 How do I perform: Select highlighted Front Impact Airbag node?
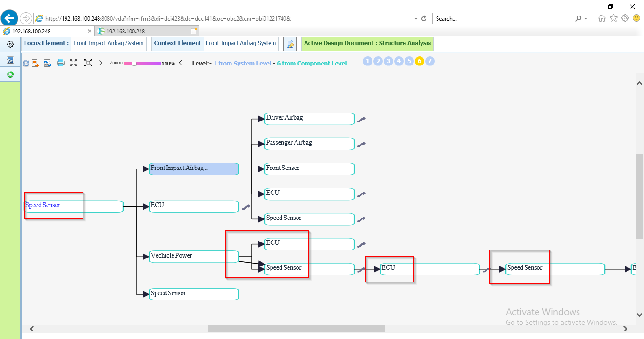194,169
